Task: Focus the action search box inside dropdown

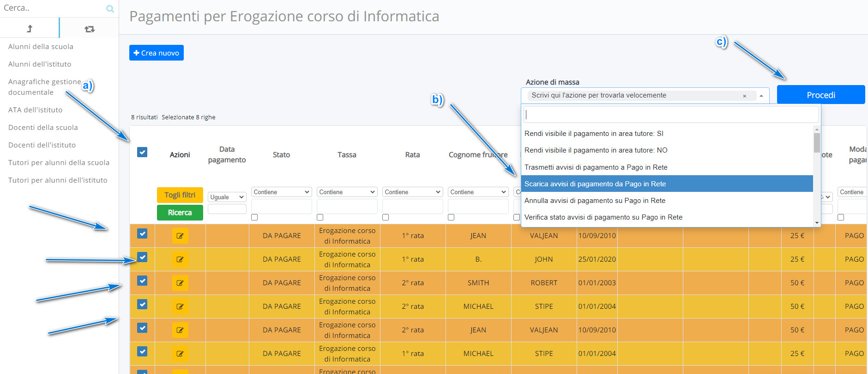Action: pos(671,114)
